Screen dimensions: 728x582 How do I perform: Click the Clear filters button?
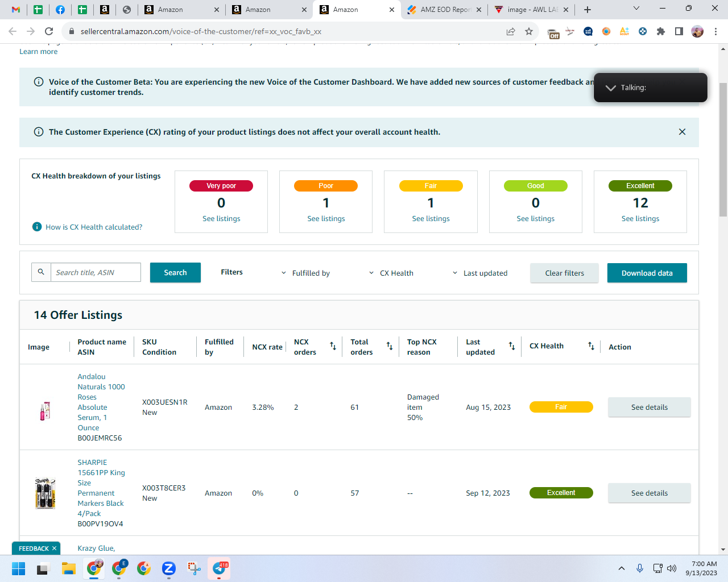click(564, 273)
